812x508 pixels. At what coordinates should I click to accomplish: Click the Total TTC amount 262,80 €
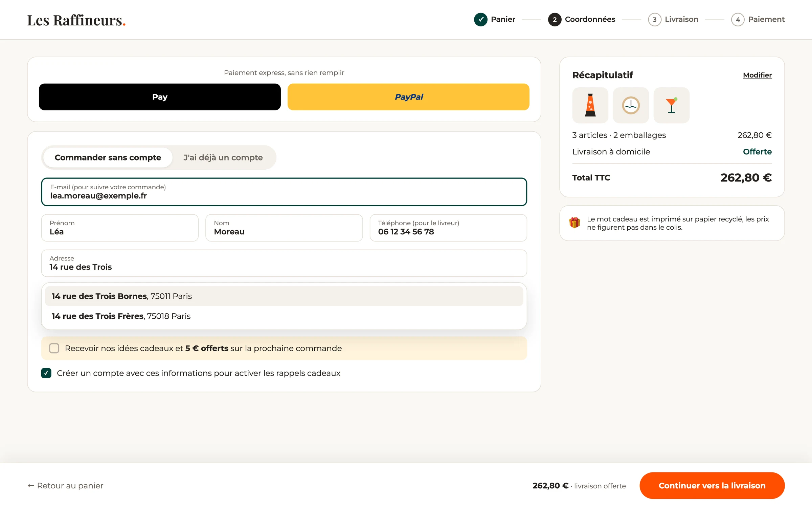[x=746, y=177]
